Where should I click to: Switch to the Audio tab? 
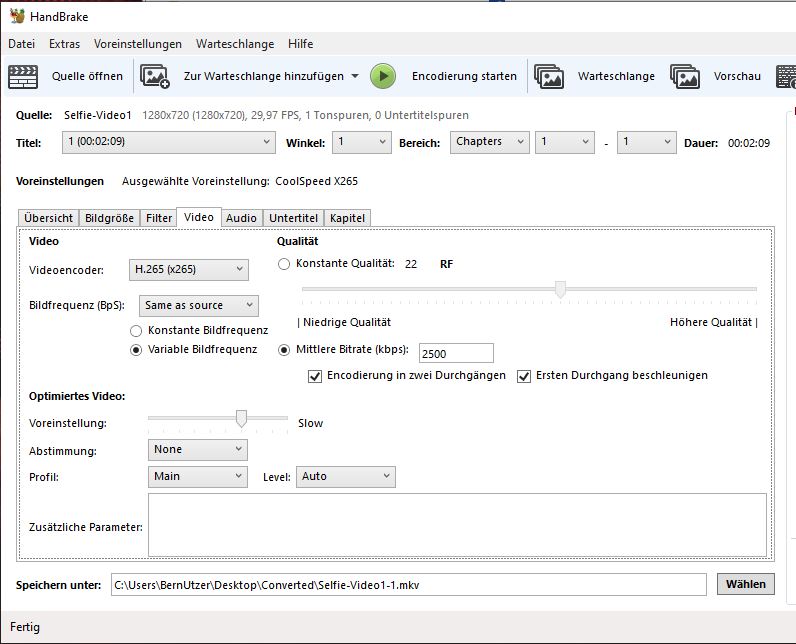tap(241, 218)
